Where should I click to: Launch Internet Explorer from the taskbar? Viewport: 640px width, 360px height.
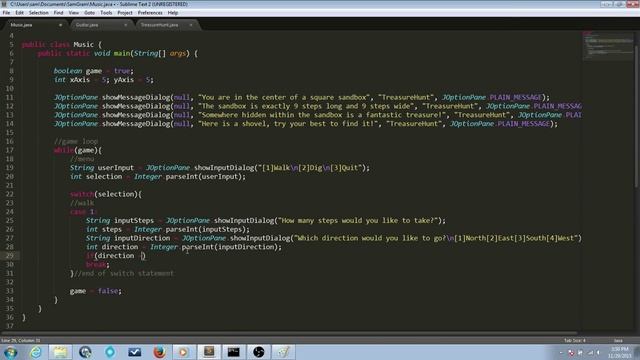pyautogui.click(x=36, y=352)
